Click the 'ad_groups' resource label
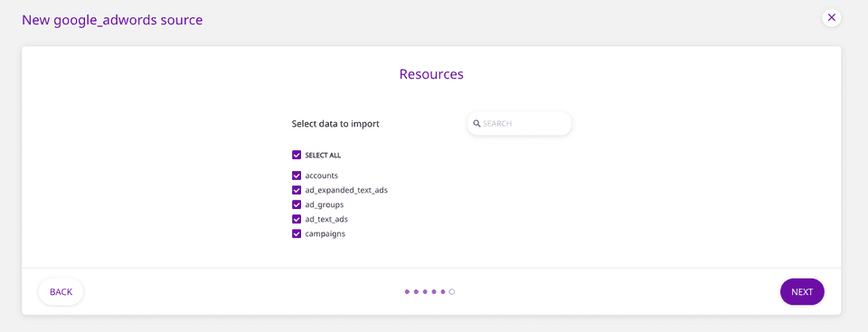This screenshot has width=868, height=332. (325, 204)
